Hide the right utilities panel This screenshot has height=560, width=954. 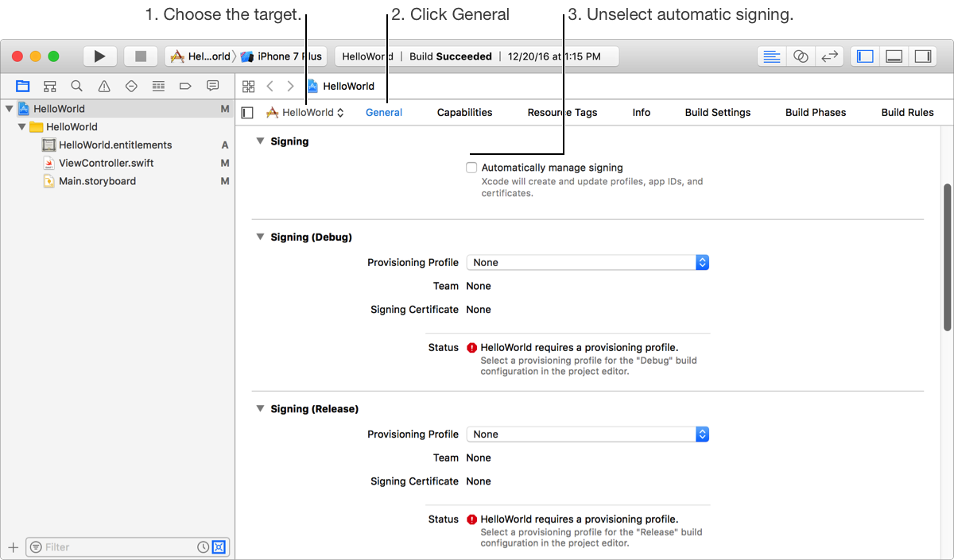click(x=922, y=56)
